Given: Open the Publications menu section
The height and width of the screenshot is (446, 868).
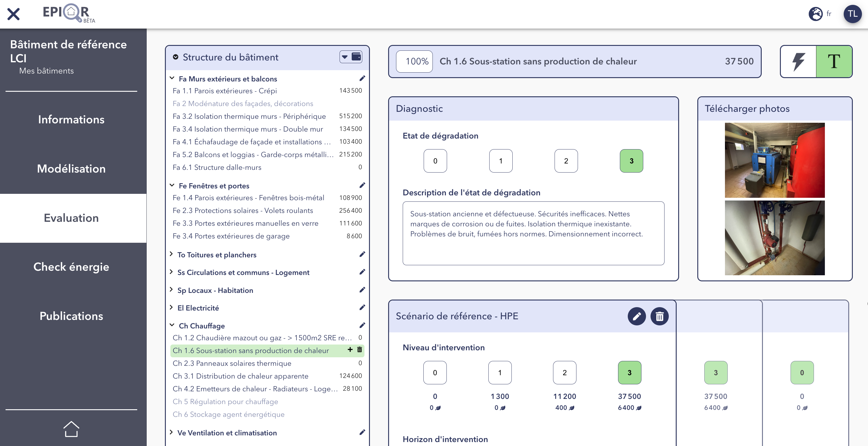Looking at the screenshot, I should click(x=71, y=316).
